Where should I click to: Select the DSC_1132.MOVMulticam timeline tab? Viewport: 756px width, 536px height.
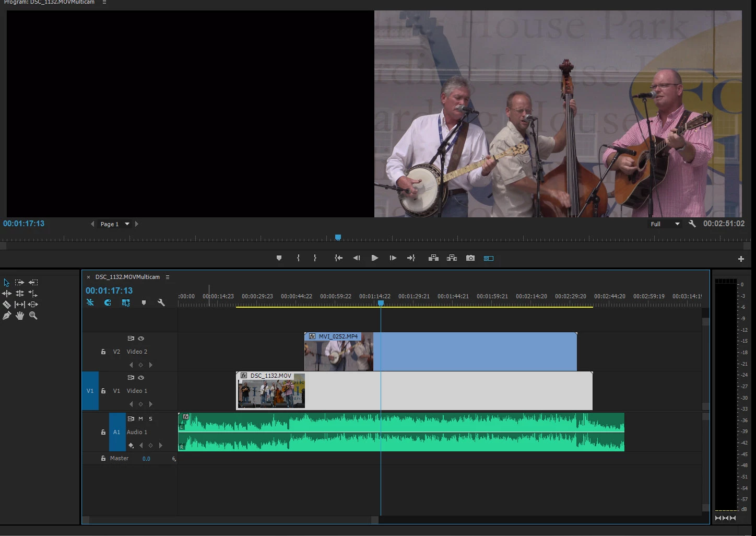click(x=127, y=277)
